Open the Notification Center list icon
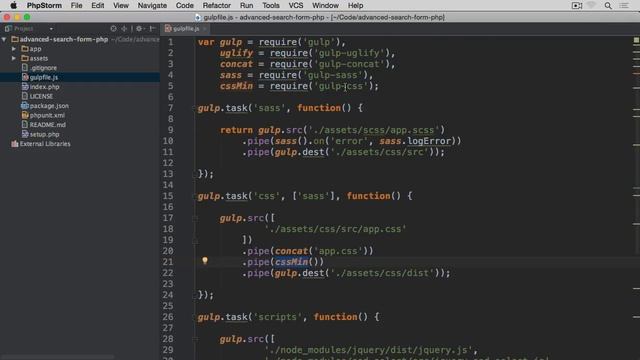Image resolution: width=640 pixels, height=360 pixels. [x=624, y=5]
